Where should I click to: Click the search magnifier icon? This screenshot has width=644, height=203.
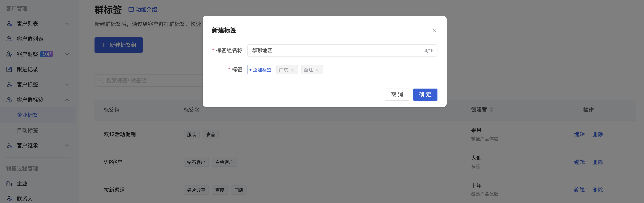102,81
